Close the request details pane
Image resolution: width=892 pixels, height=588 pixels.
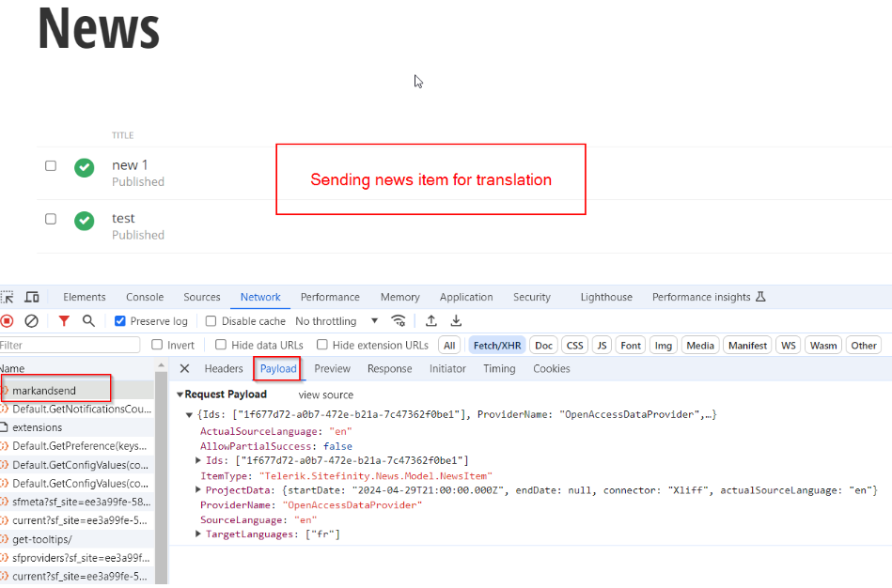pos(184,368)
